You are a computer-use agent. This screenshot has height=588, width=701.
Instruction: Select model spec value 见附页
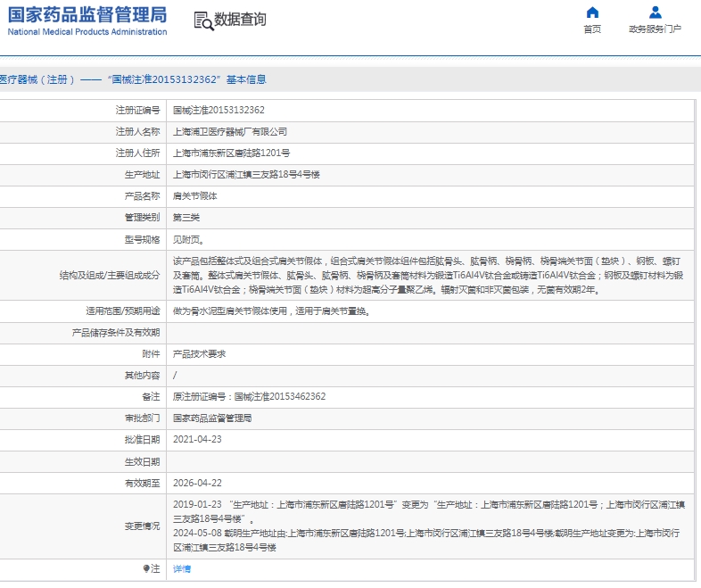(189, 240)
